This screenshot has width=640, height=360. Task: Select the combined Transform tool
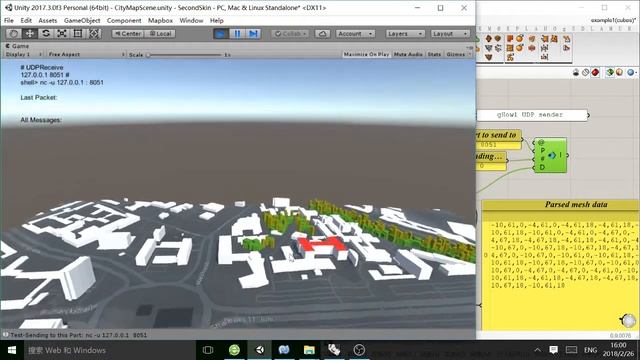94,33
